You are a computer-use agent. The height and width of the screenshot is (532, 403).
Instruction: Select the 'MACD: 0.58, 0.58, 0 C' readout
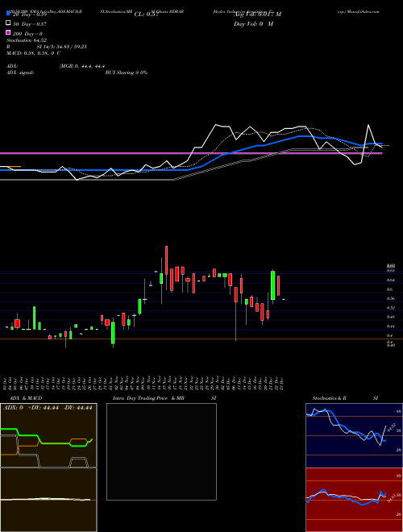coord(33,53)
